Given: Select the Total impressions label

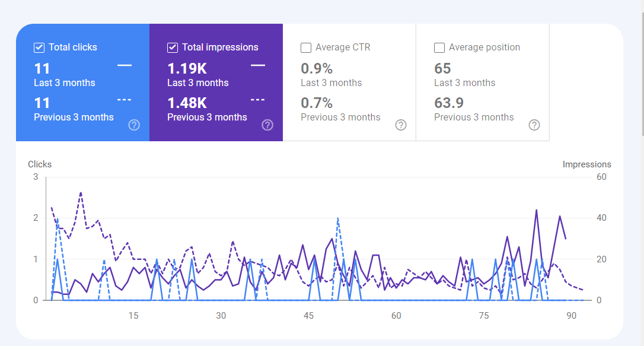Looking at the screenshot, I should tap(220, 47).
